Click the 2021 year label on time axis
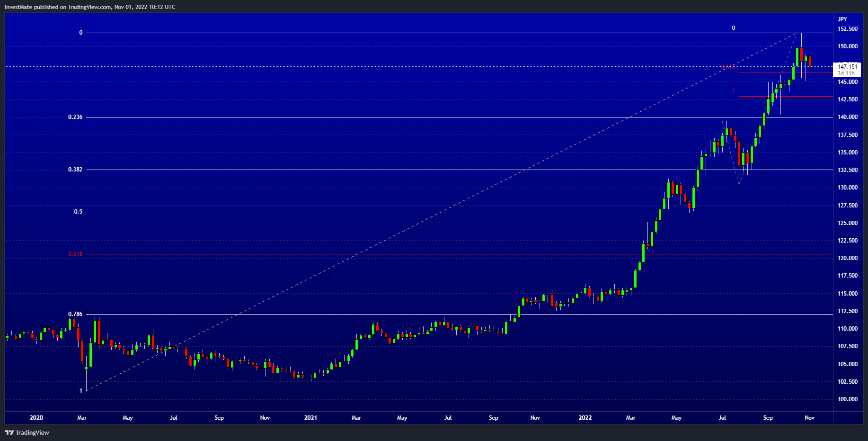Screen dimensions: 868x441 tap(310, 418)
